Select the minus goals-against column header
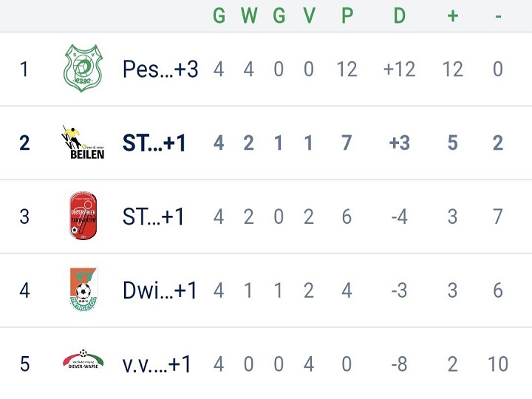 498,16
